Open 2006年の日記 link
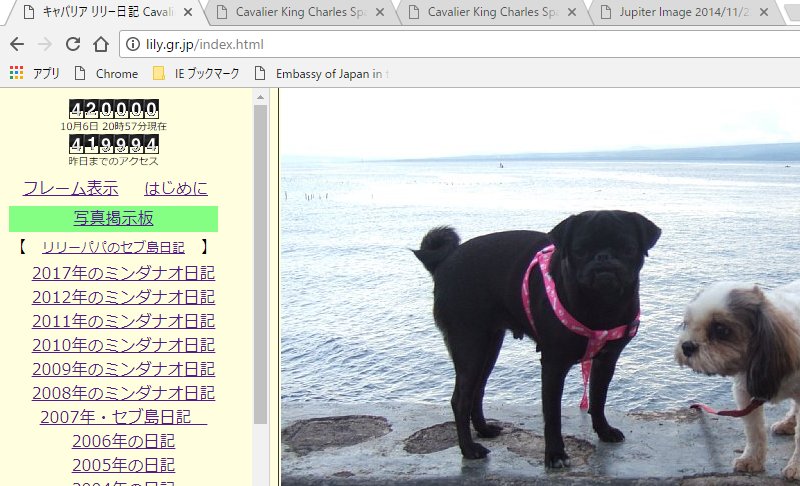This screenshot has width=800, height=486. point(123,441)
